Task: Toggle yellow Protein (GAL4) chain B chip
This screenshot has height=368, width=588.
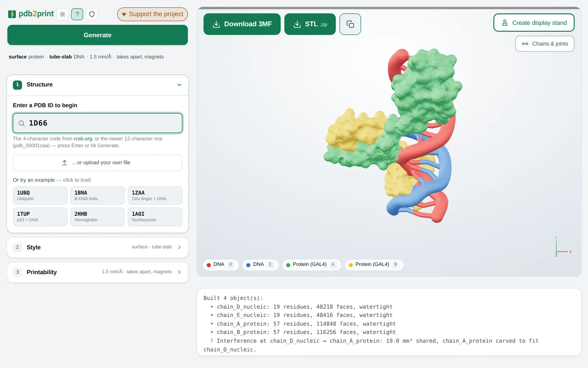Action: pos(374,265)
